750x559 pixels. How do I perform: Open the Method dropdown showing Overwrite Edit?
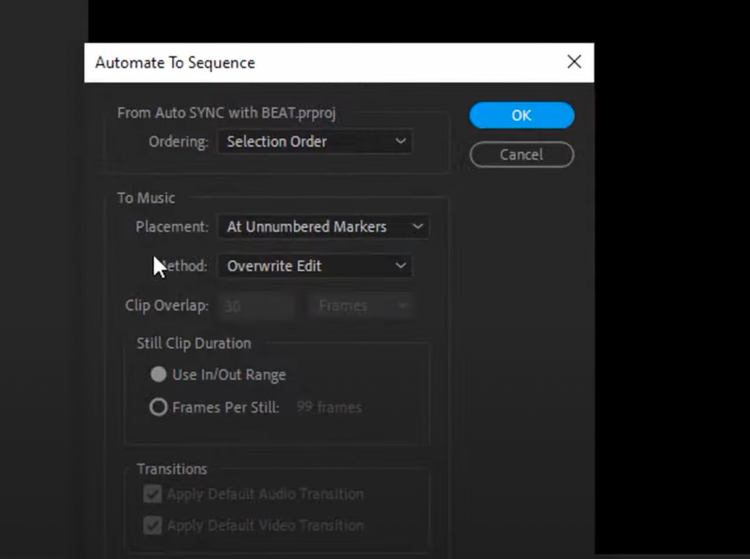click(315, 266)
